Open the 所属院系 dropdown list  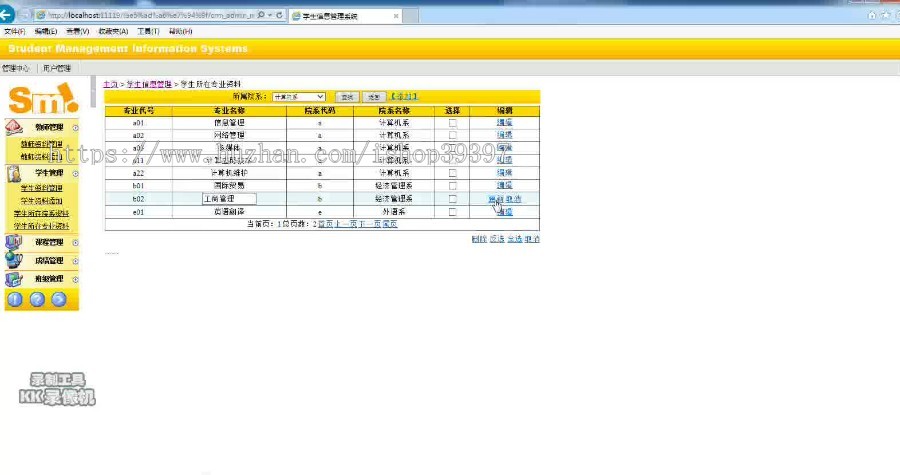tap(299, 97)
